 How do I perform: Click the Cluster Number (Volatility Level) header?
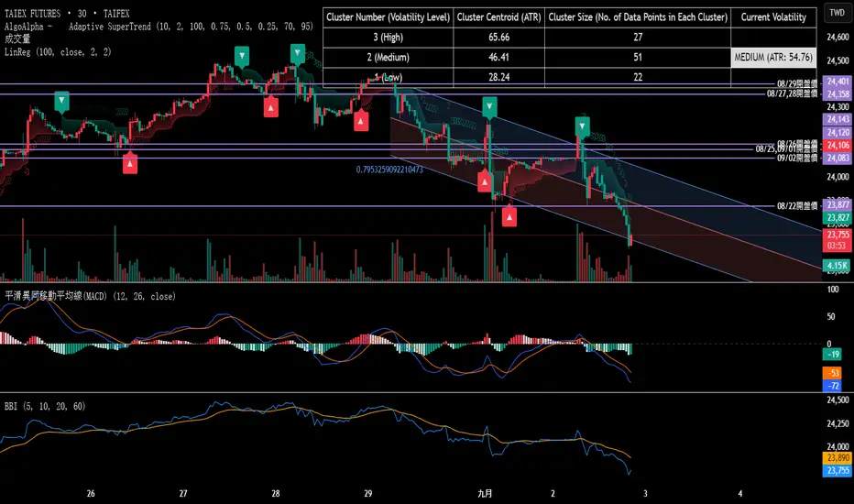coord(388,17)
